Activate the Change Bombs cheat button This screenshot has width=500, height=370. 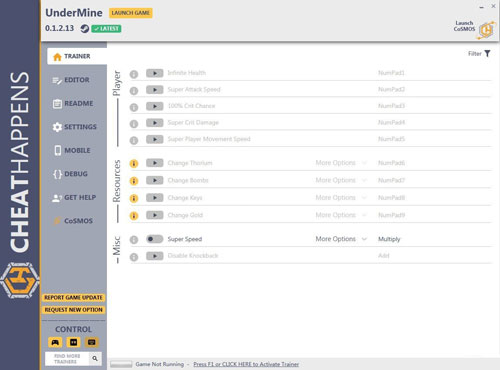click(155, 180)
